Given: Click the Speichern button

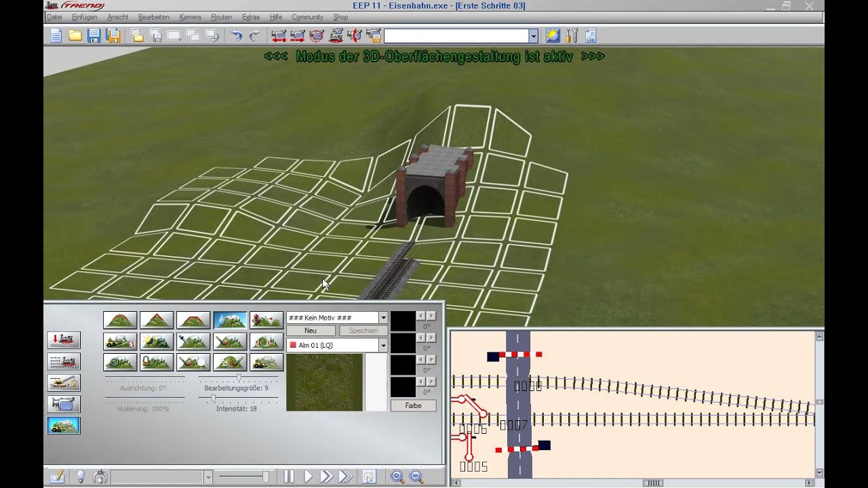Looking at the screenshot, I should (x=363, y=331).
